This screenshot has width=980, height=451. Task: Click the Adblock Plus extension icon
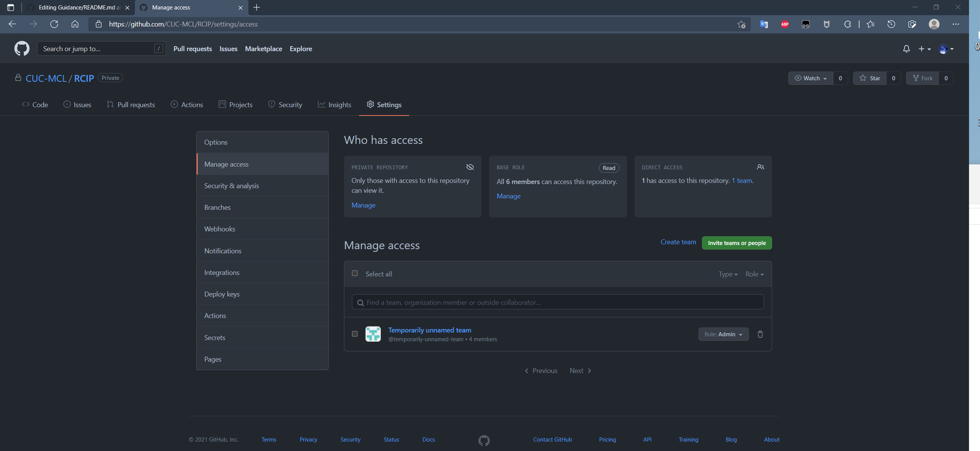[785, 24]
